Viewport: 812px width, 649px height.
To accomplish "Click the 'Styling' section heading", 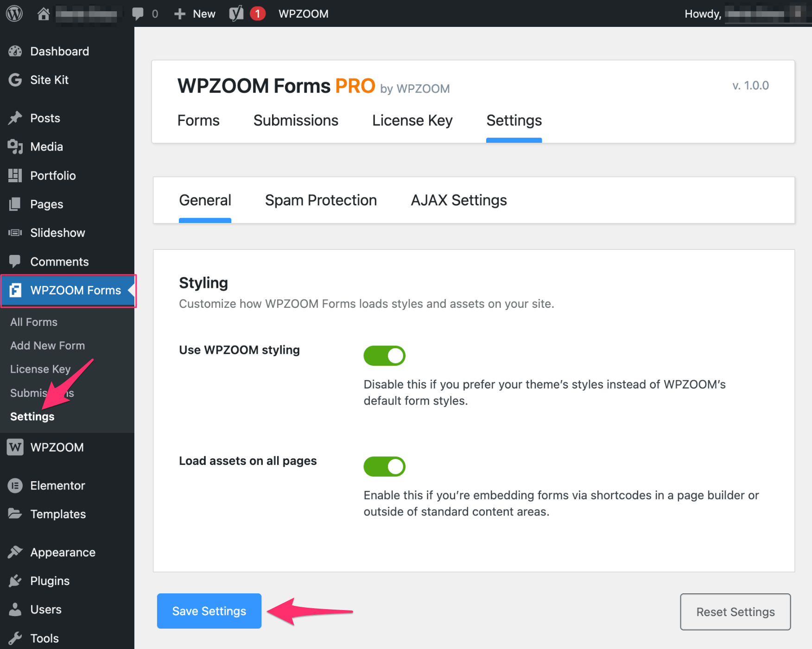I will click(203, 283).
